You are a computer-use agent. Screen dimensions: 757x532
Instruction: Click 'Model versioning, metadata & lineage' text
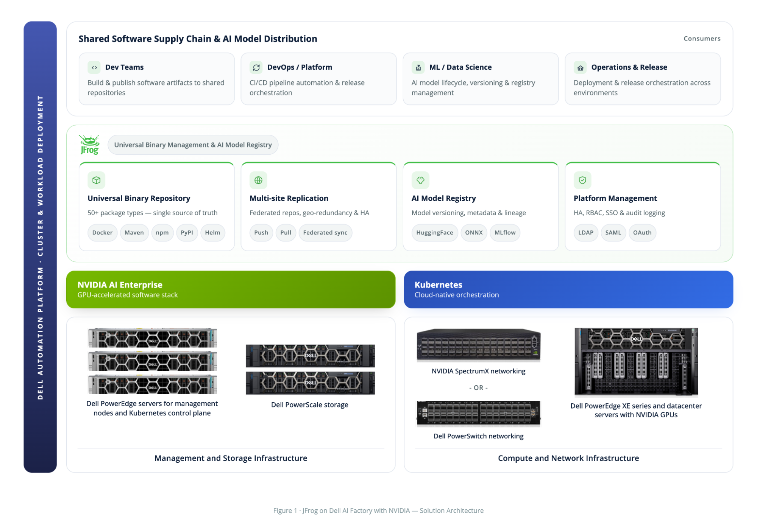tap(468, 213)
